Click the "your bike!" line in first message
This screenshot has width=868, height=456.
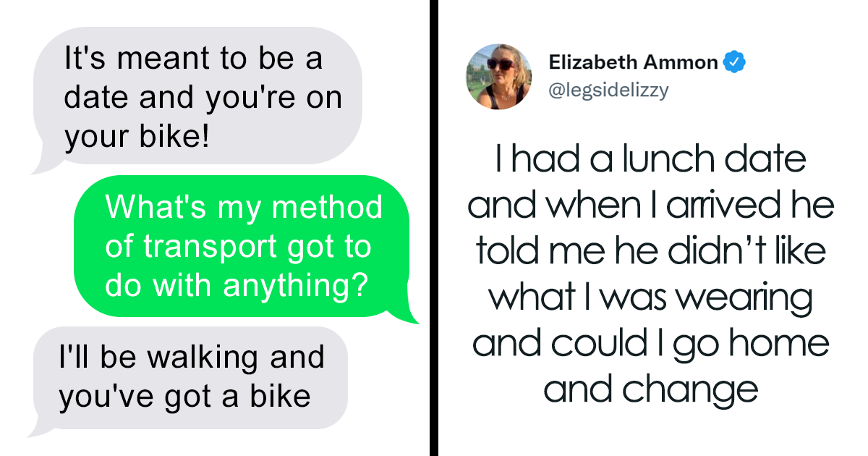click(x=137, y=137)
